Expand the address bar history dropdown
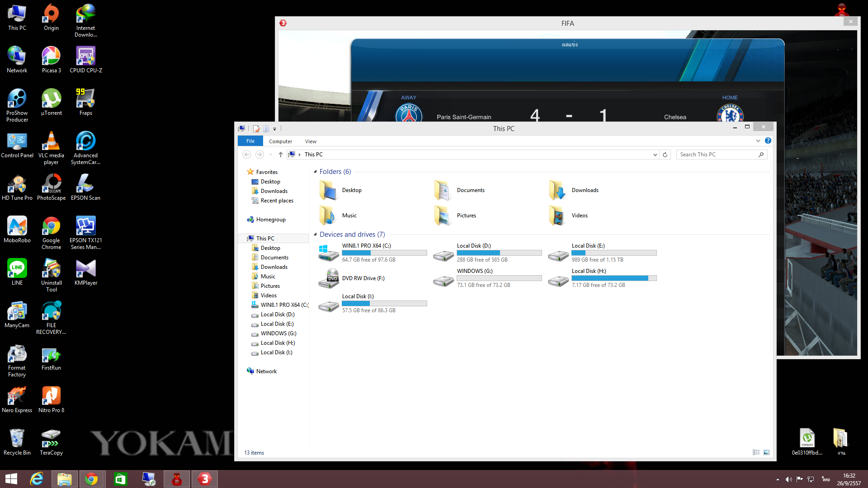 (655, 155)
